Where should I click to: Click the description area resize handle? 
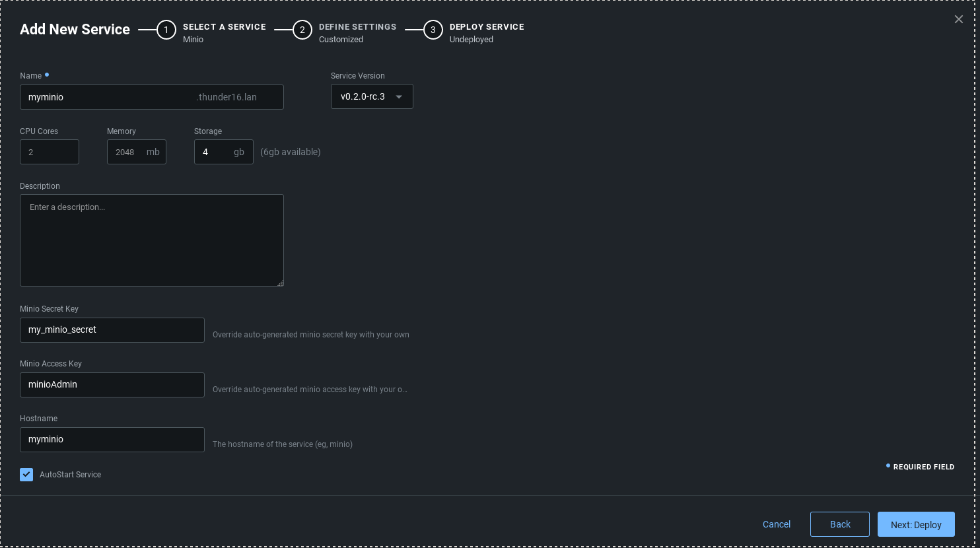pyautogui.click(x=280, y=283)
